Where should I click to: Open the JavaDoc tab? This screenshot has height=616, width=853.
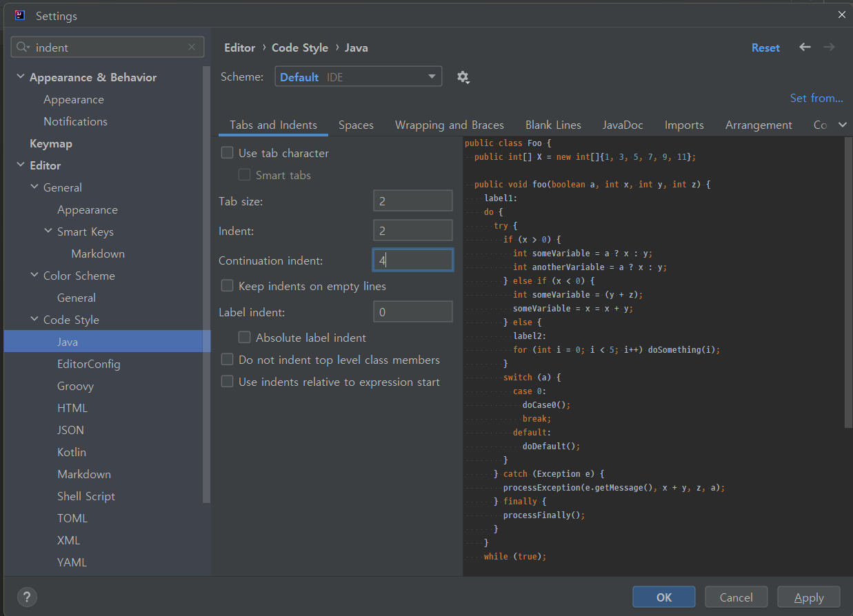[x=623, y=125]
